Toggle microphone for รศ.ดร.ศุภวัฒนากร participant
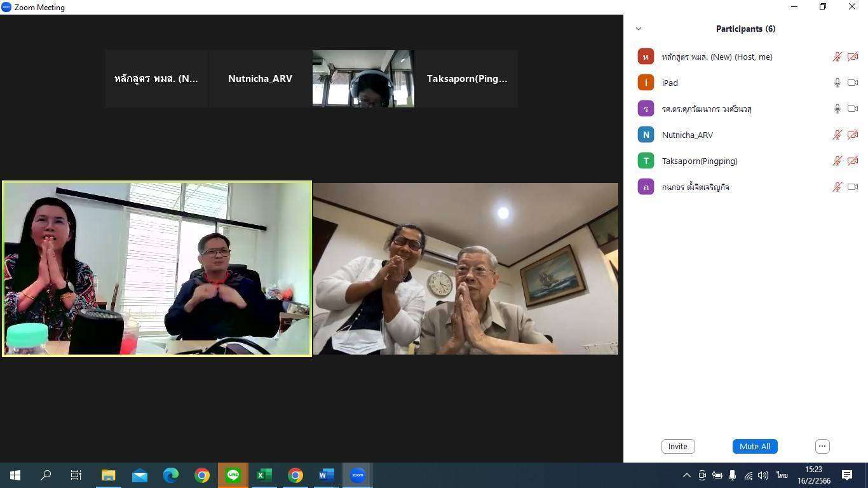Image resolution: width=868 pixels, height=488 pixels. [837, 109]
